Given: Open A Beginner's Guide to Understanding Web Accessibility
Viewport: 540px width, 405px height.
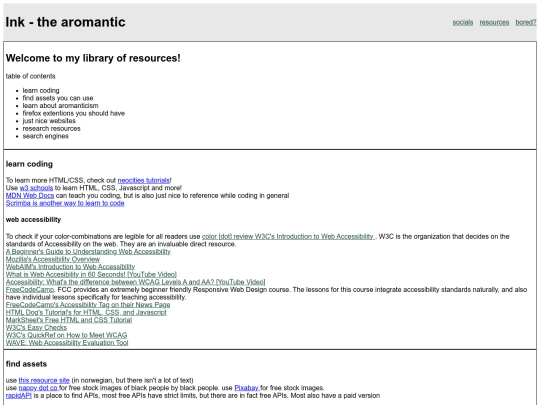Looking at the screenshot, I should point(88,251).
